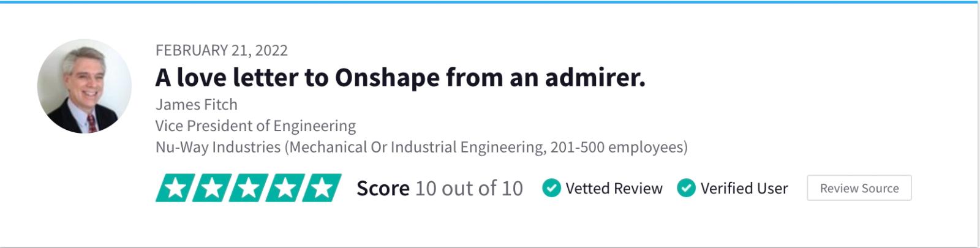The height and width of the screenshot is (248, 980).
Task: Click the Vice President of Engineering title
Action: [x=255, y=126]
